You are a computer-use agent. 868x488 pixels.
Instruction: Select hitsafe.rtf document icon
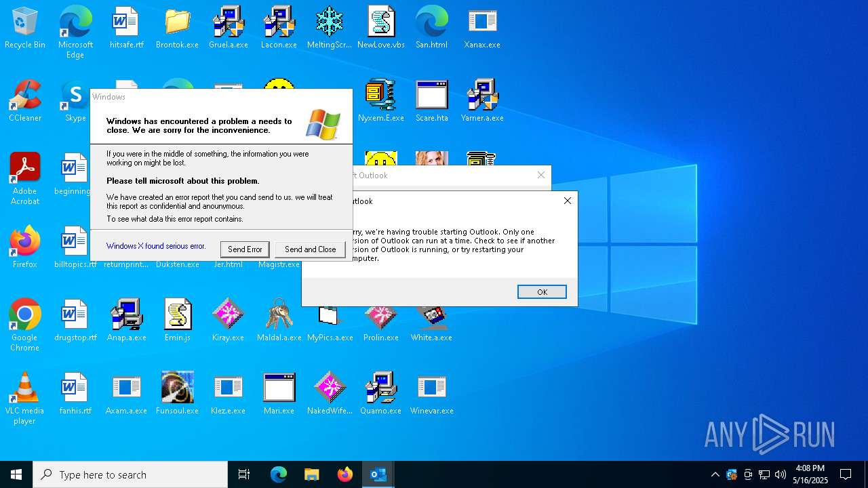tap(126, 28)
